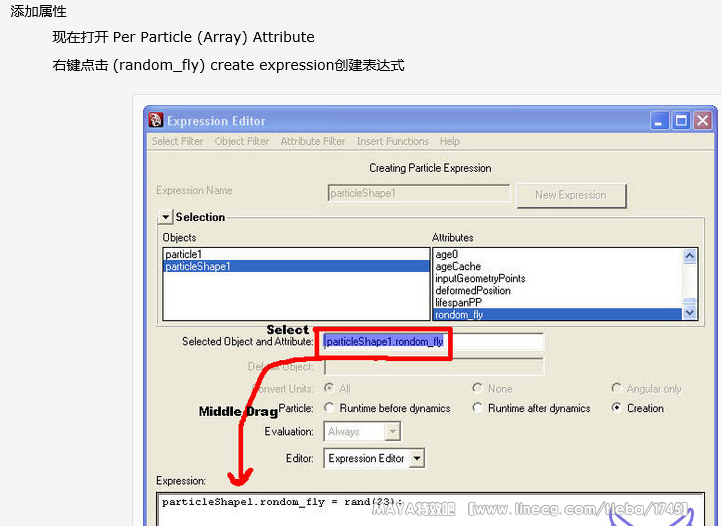The image size is (722, 526).
Task: Maximize the Expression Editor window
Action: point(681,121)
